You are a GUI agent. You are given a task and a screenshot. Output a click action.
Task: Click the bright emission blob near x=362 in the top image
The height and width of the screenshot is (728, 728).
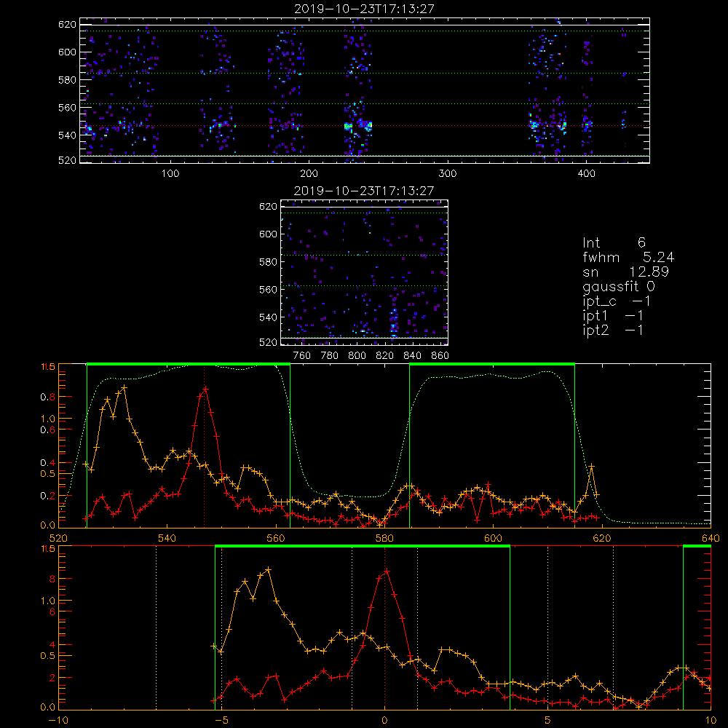click(534, 124)
